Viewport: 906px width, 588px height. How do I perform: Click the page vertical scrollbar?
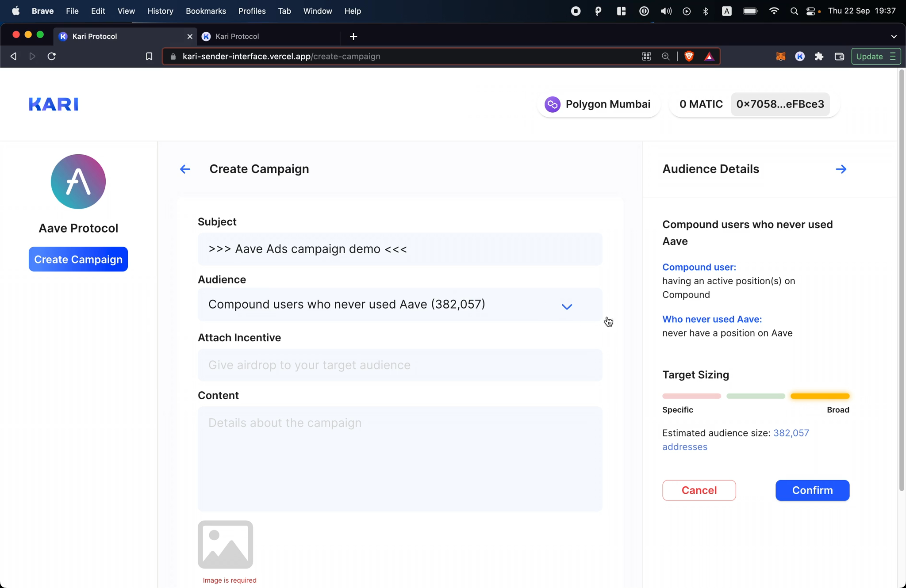click(902, 280)
